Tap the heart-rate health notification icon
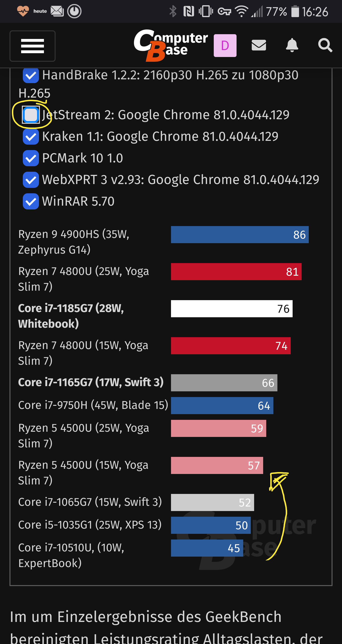The height and width of the screenshot is (644, 342). 23,11
